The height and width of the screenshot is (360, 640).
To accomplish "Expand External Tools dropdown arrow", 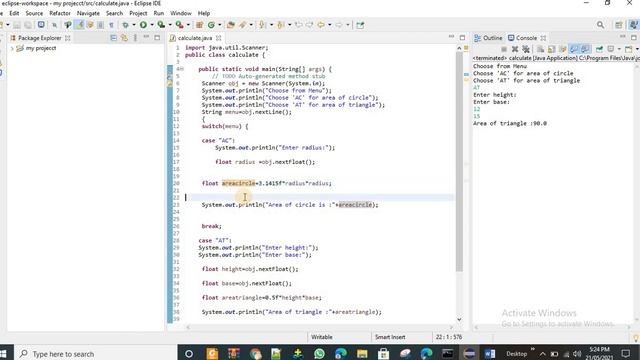I will point(188,25).
